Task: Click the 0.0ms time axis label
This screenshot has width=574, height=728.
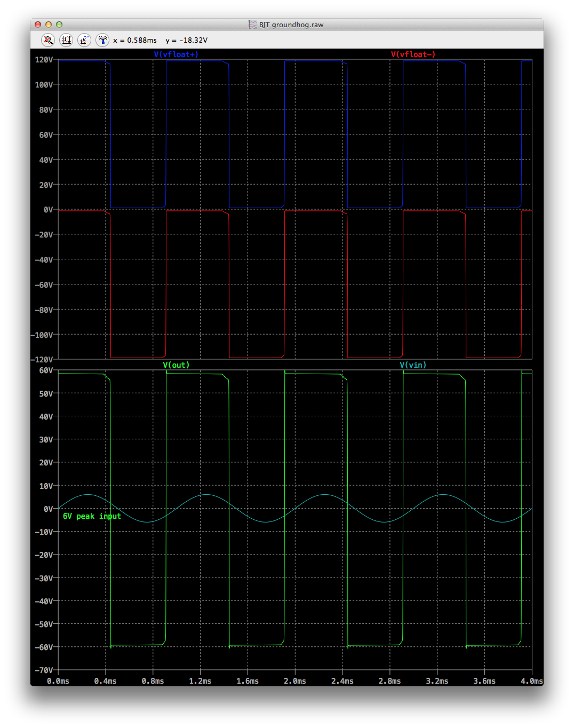Action: tap(58, 681)
